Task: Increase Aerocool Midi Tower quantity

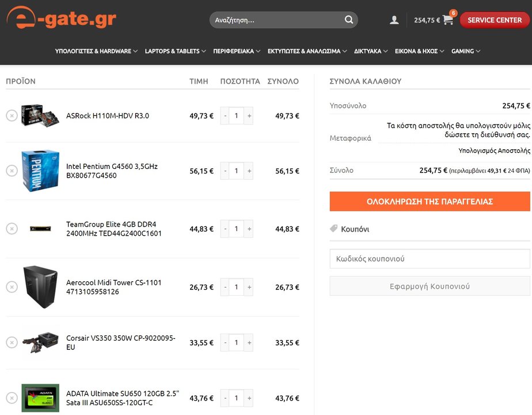Action: tap(249, 287)
